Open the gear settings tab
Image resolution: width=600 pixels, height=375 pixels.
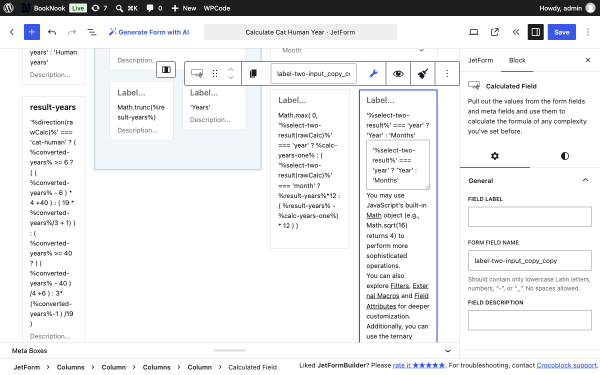click(495, 156)
